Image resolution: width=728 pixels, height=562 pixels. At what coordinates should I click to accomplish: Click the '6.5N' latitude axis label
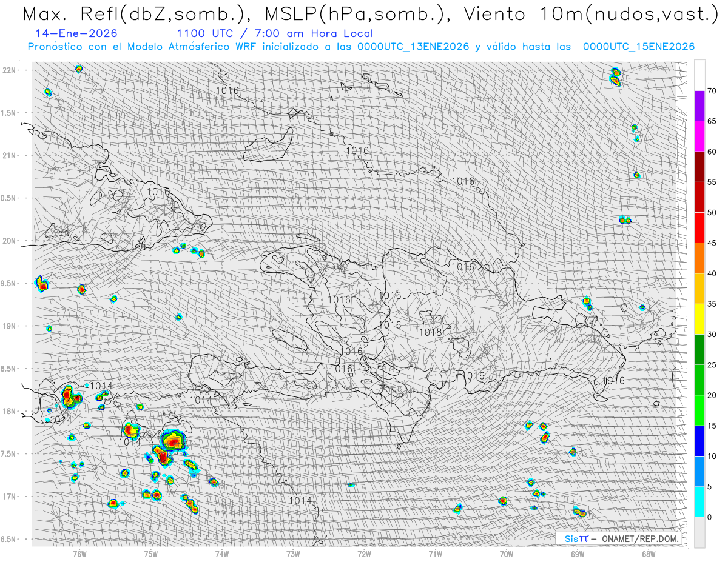click(9, 539)
